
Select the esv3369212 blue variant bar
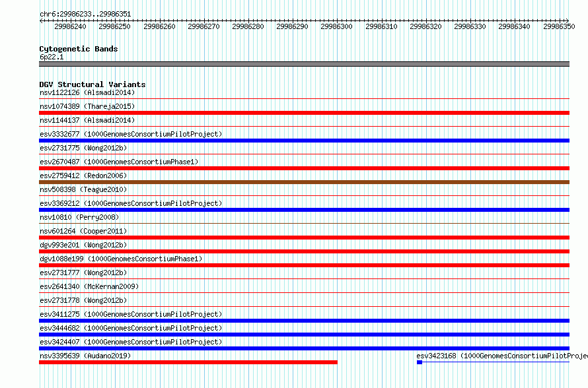point(304,210)
